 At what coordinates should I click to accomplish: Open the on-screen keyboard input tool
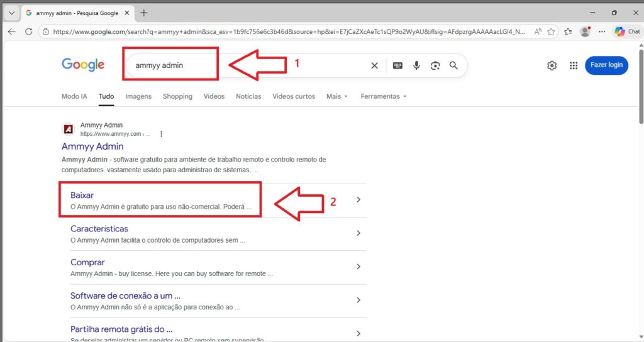pos(397,65)
